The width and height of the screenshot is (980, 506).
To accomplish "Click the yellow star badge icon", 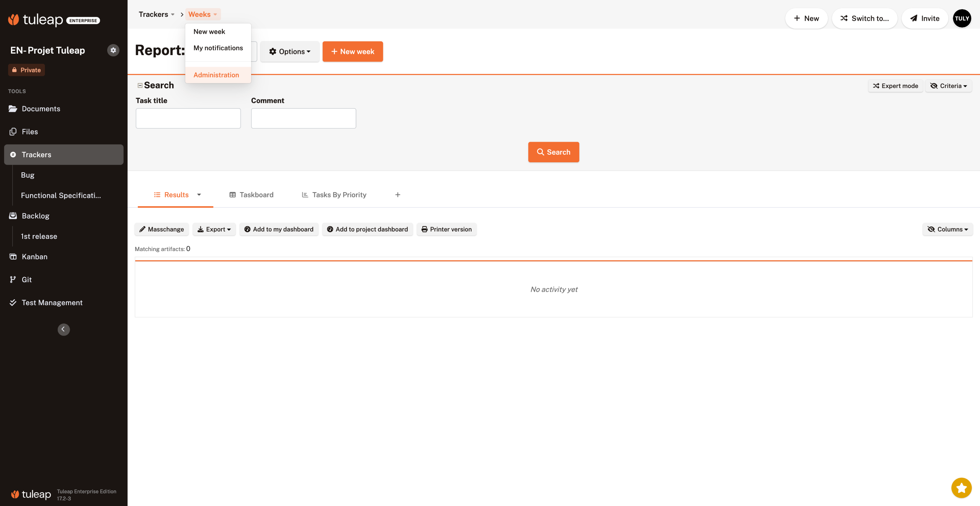I will (x=961, y=488).
